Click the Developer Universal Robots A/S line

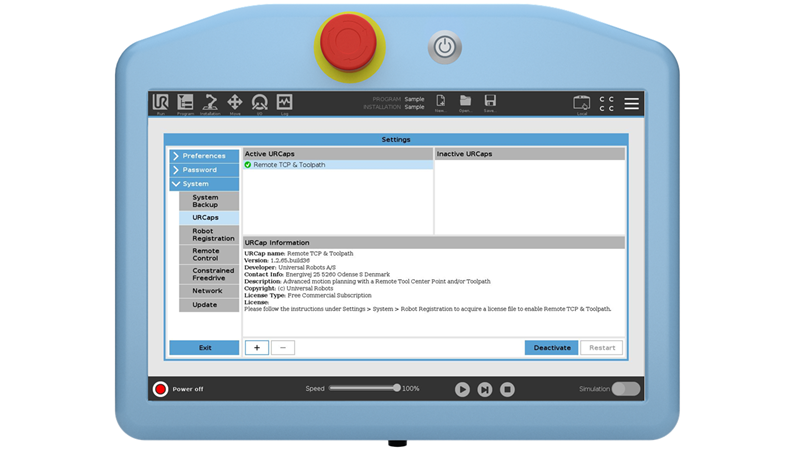click(290, 267)
